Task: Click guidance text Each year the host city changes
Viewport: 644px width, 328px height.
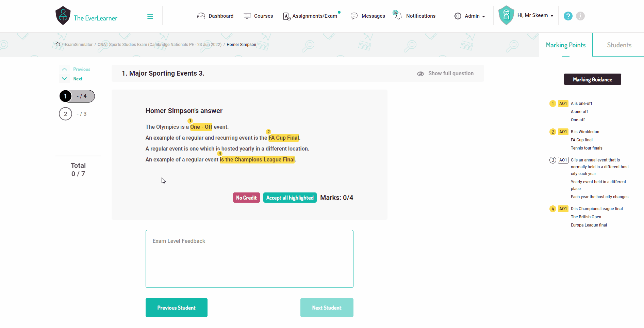Action: [599, 197]
